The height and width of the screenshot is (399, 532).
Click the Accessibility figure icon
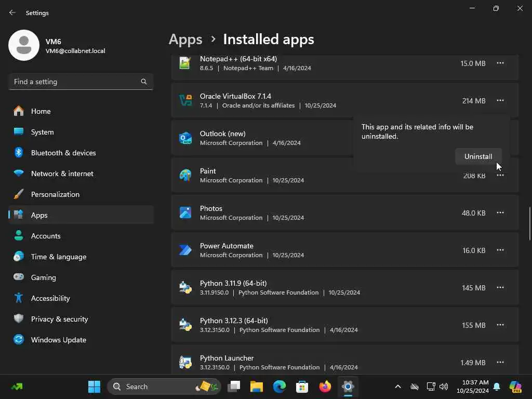point(19,298)
